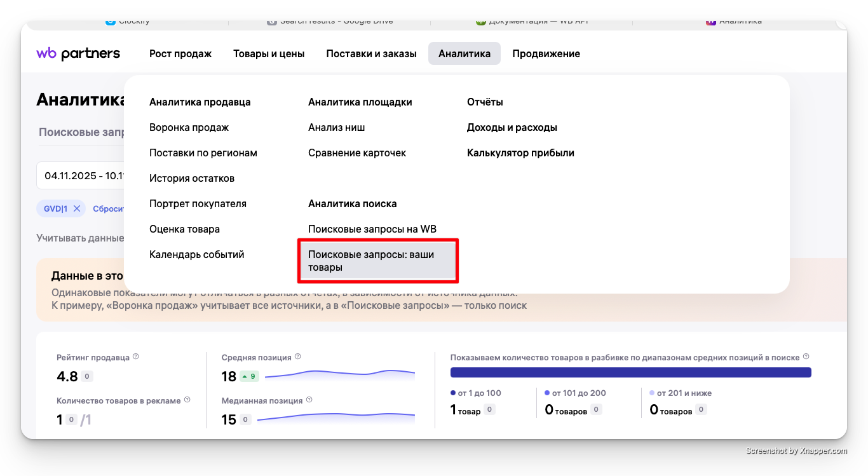Image resolution: width=868 pixels, height=476 pixels.
Task: Open the Аналитика top menu
Action: point(464,53)
